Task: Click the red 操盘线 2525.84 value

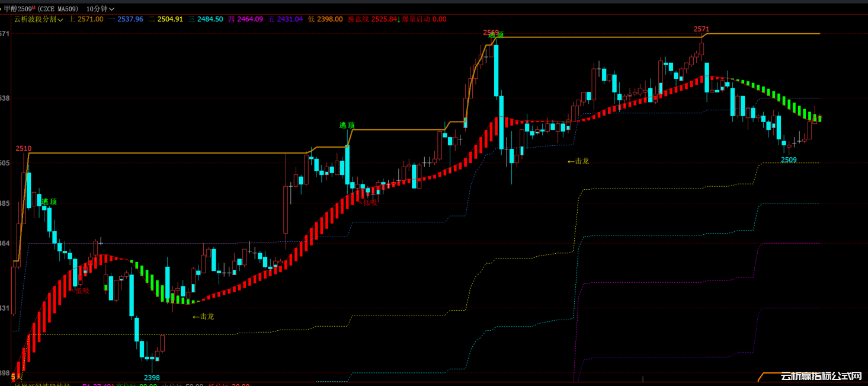Action: click(x=372, y=19)
